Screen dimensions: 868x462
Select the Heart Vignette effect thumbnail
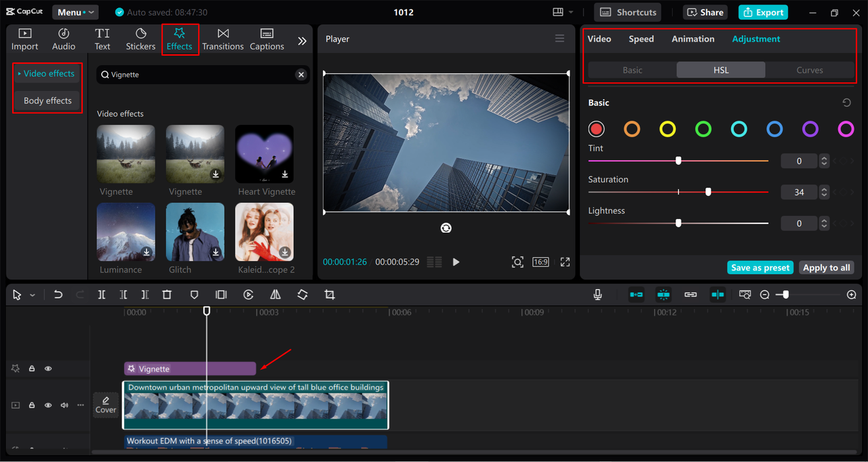point(264,154)
